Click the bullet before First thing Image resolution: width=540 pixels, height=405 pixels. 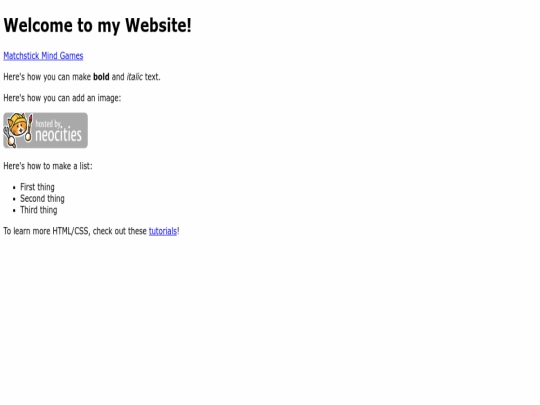coord(14,188)
